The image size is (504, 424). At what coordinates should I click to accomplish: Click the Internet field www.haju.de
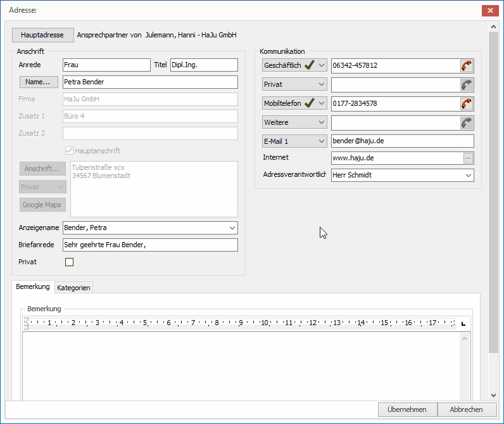coord(397,158)
